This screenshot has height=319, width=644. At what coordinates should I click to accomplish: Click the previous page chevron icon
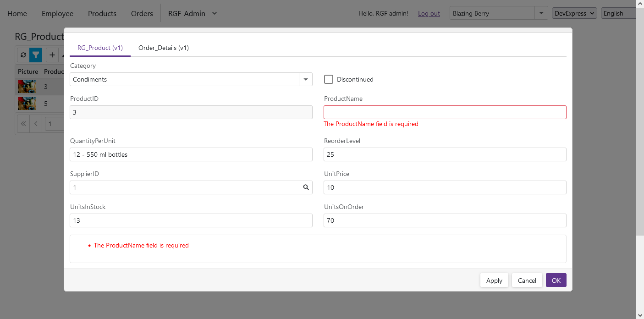coord(36,124)
